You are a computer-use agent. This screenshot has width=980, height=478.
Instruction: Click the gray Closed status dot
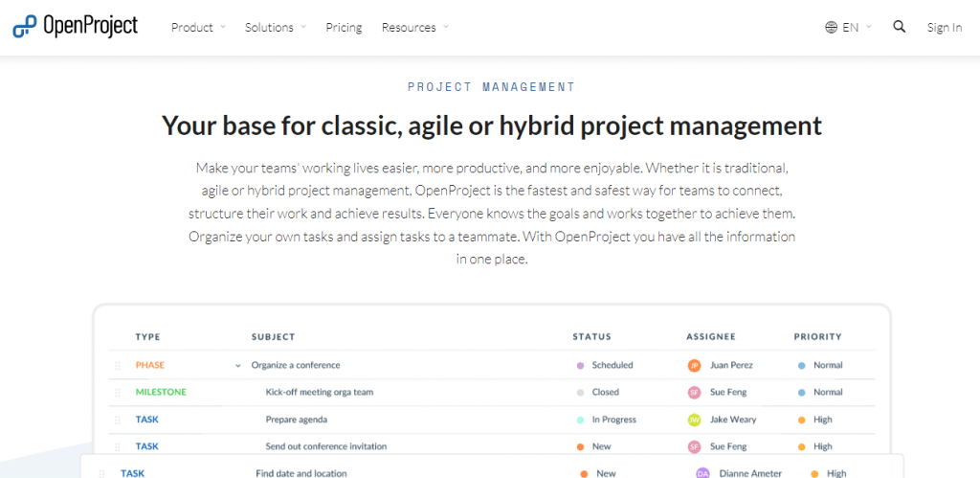[x=580, y=393]
